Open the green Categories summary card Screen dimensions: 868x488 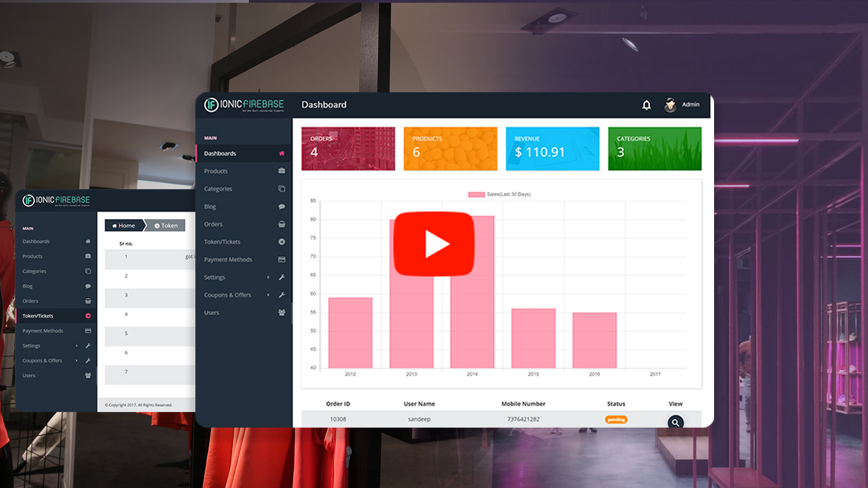[654, 148]
